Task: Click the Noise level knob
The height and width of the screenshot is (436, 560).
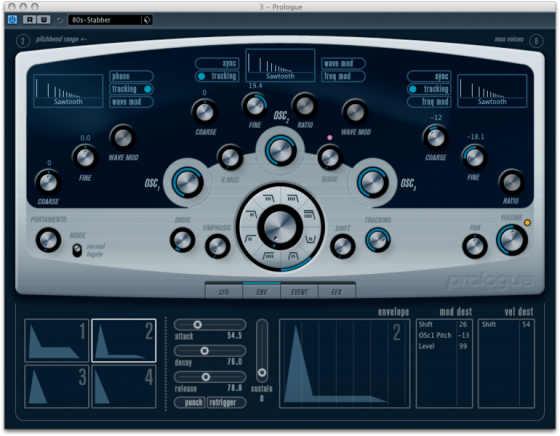Action: pyautogui.click(x=330, y=157)
